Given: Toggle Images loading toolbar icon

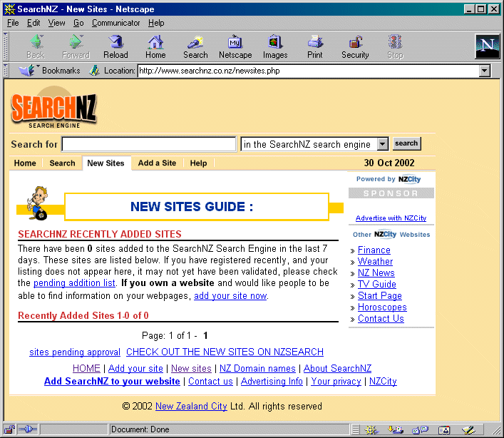Looking at the screenshot, I should (275, 46).
